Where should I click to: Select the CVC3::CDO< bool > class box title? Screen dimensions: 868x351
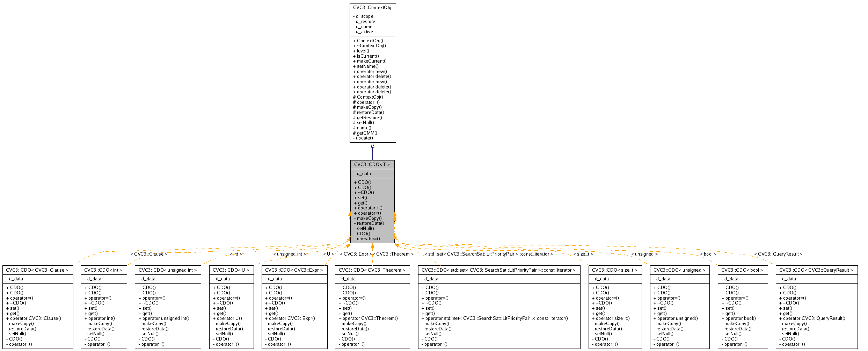coord(742,270)
